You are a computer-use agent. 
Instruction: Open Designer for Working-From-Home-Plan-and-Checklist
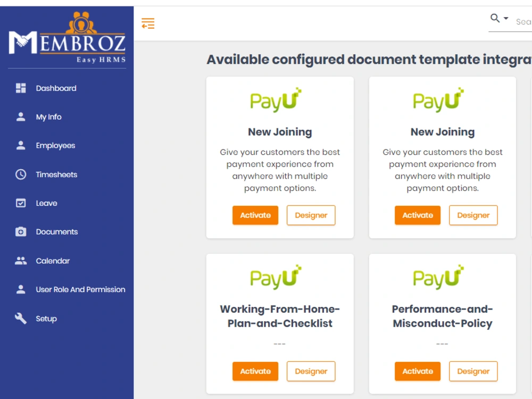311,371
